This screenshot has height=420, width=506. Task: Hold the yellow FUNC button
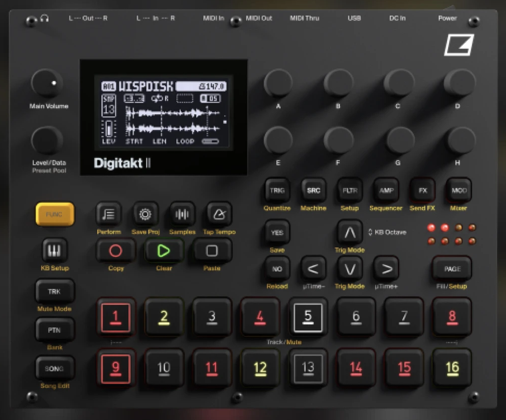tap(55, 214)
